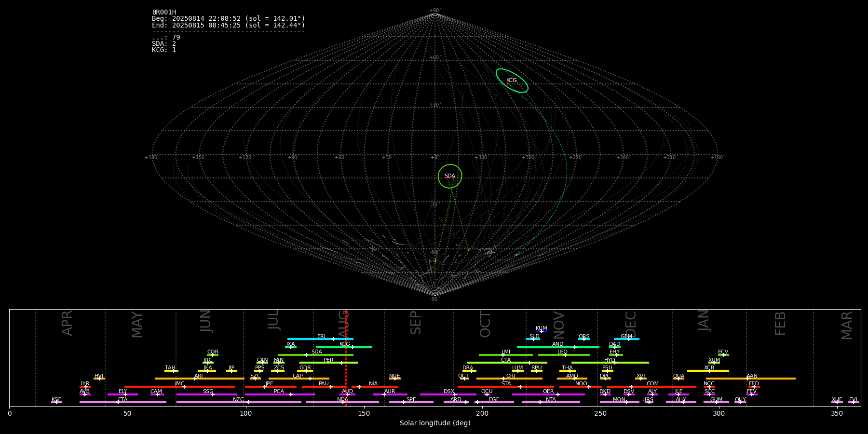Screen dimensions: 868x434
Task: Click the NIA label in timeline
Action: (373, 384)
